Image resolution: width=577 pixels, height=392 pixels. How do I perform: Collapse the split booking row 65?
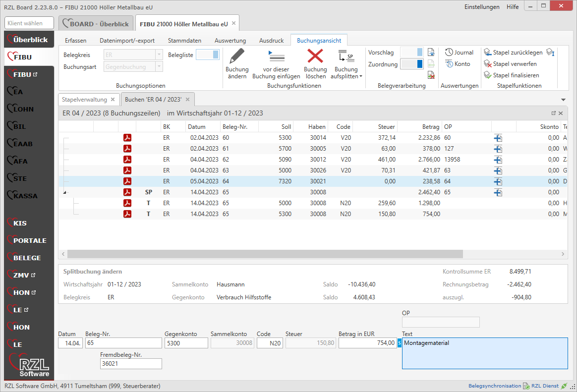pyautogui.click(x=65, y=192)
